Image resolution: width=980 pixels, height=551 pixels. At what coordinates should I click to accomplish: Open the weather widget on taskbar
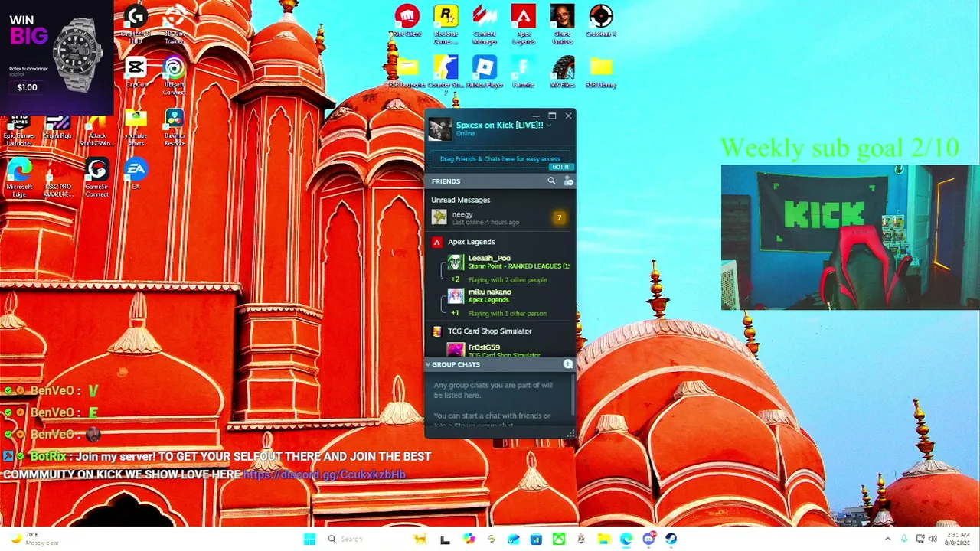click(35, 539)
